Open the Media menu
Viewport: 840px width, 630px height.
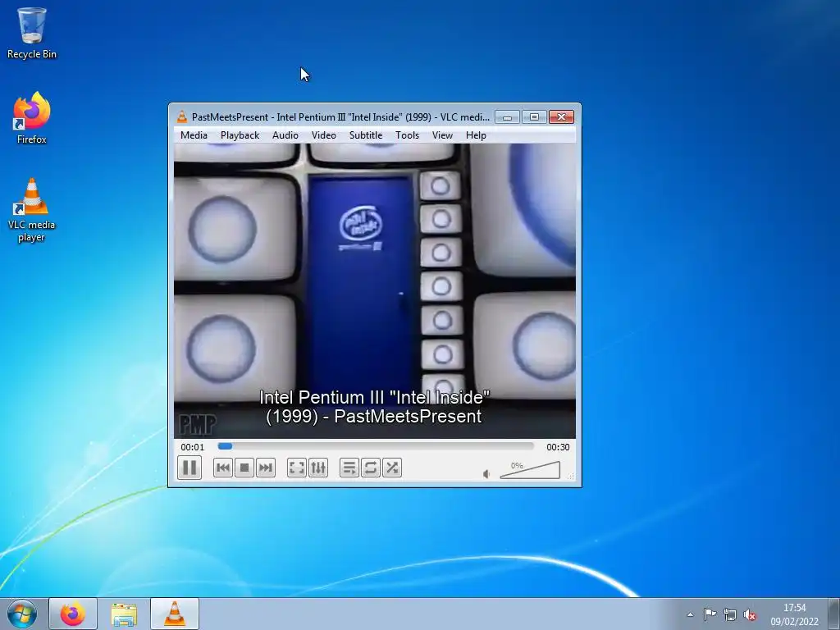(194, 135)
